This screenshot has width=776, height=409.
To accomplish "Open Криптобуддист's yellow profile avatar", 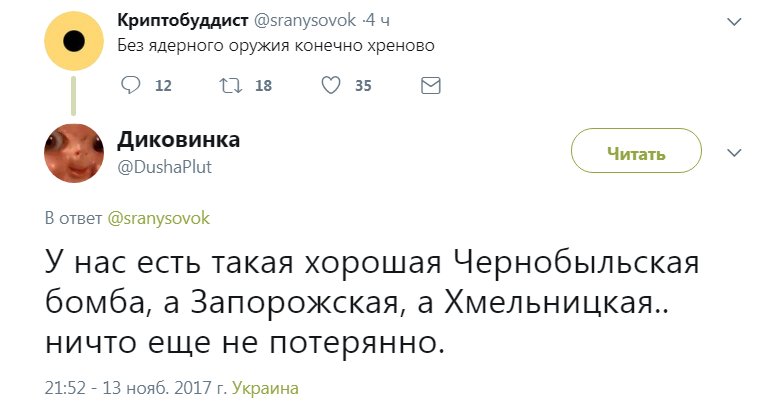I will 74,41.
